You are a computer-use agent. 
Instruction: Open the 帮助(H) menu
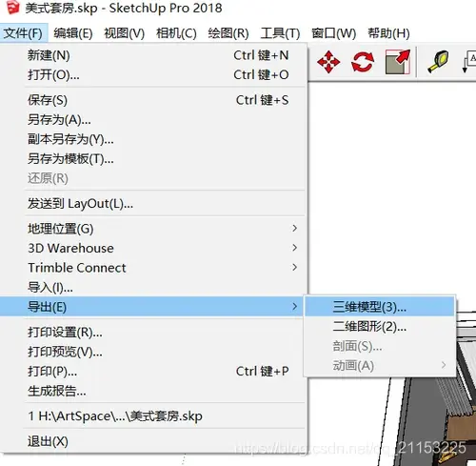pos(388,33)
